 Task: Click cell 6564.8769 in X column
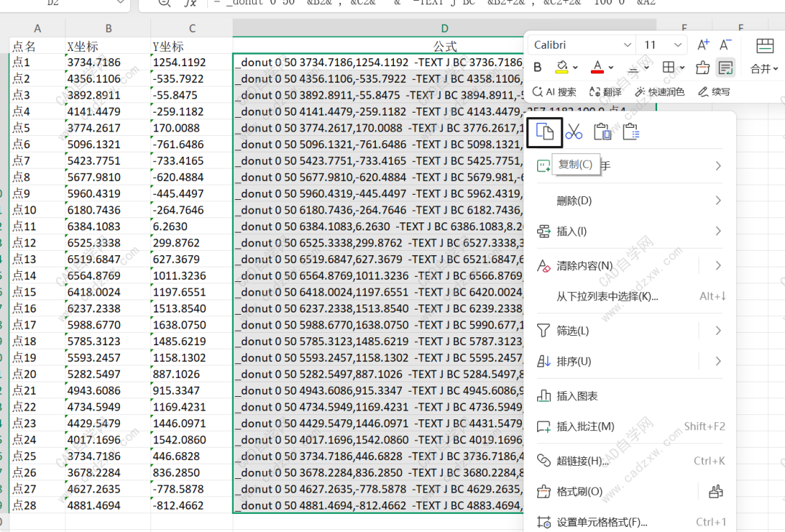pos(108,275)
